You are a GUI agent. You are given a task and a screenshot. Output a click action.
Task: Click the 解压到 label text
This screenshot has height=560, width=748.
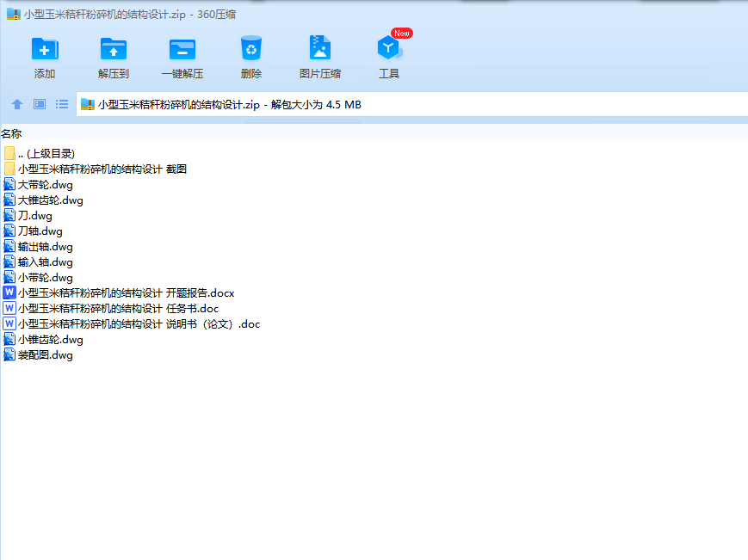[114, 73]
